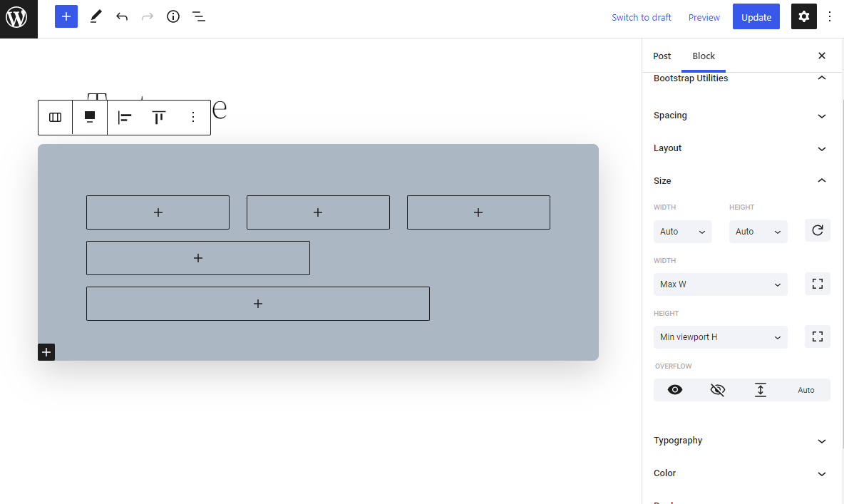Change block alignment in block toolbar
Screen dimensions: 844x504
click(x=90, y=118)
